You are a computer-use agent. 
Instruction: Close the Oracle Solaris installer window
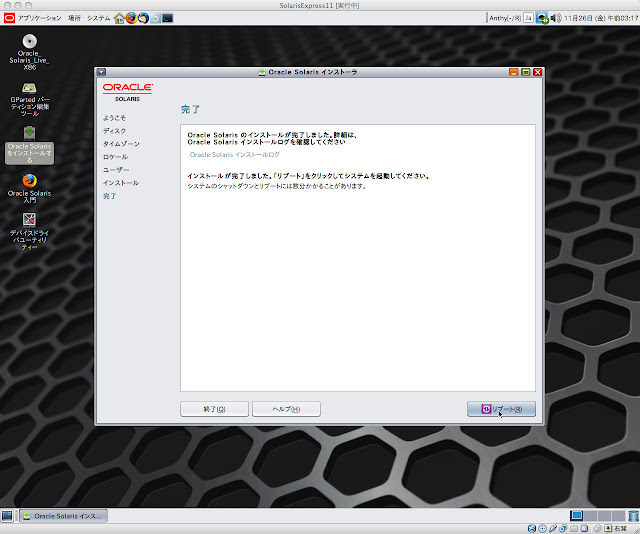(x=538, y=72)
